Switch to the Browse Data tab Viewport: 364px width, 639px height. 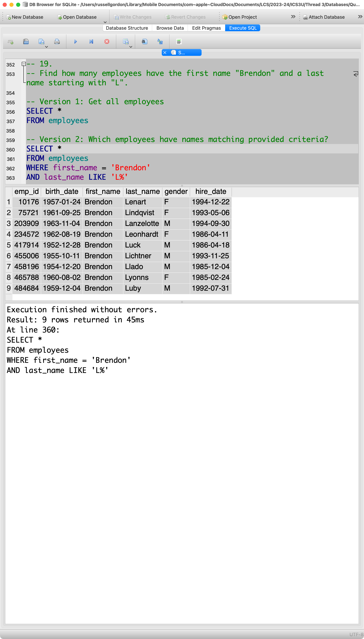click(x=170, y=28)
